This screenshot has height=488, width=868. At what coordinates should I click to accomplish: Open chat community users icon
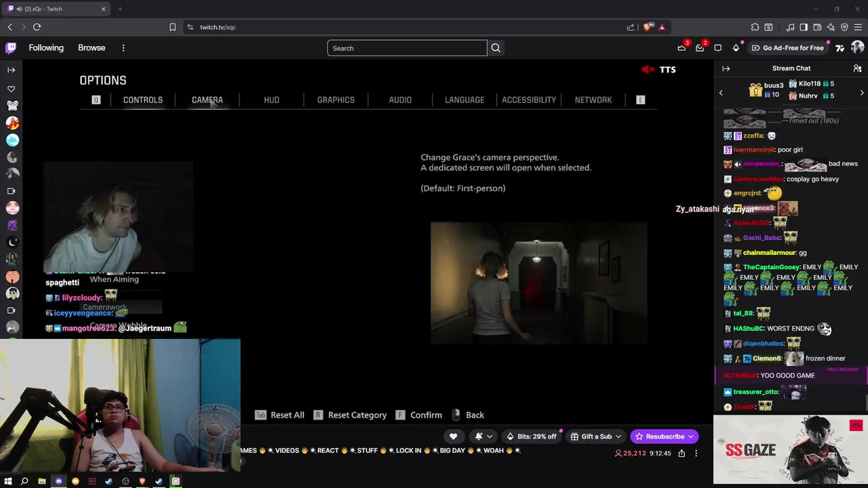pos(857,68)
